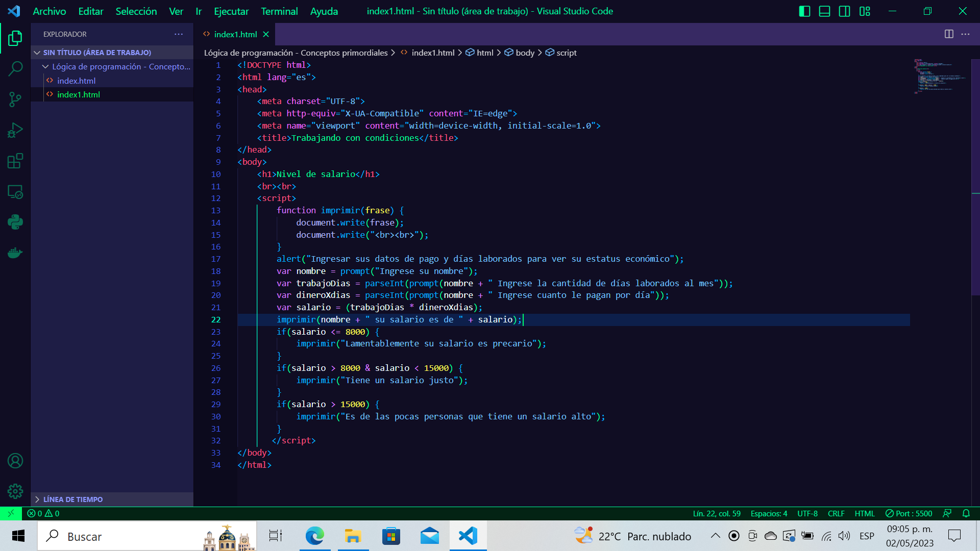
Task: Open breadcrumb body symbol dropdown
Action: pos(520,53)
